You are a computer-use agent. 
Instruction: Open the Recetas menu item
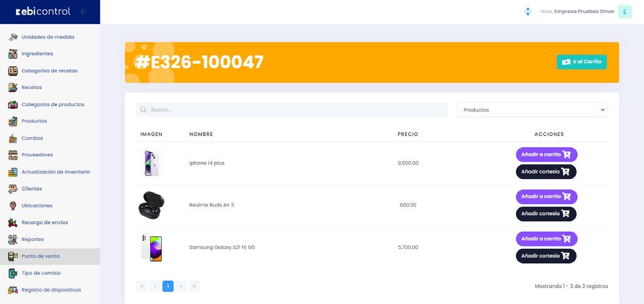pos(32,88)
